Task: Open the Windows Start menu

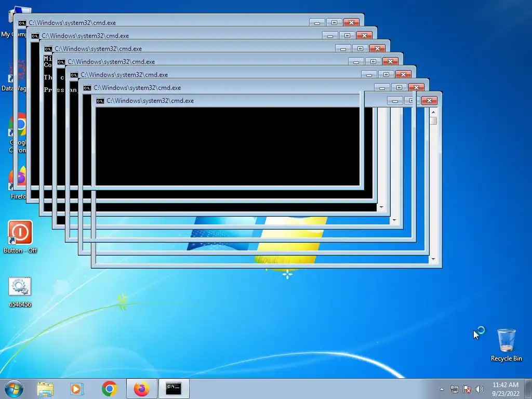Action: tap(14, 389)
